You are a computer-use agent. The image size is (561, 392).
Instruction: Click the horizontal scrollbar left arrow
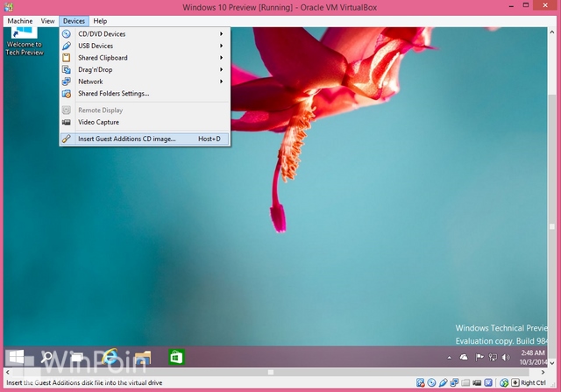(8, 373)
